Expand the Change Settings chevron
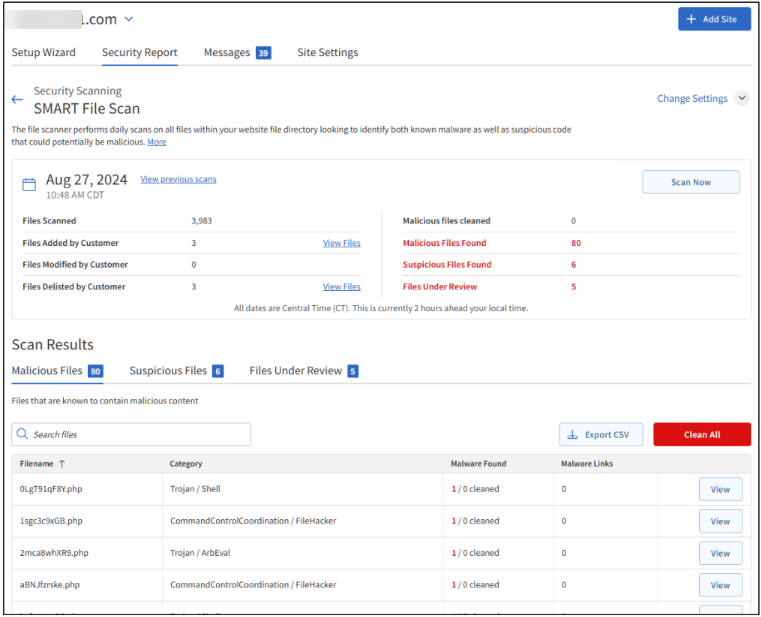This screenshot has height=617, width=761. (741, 98)
